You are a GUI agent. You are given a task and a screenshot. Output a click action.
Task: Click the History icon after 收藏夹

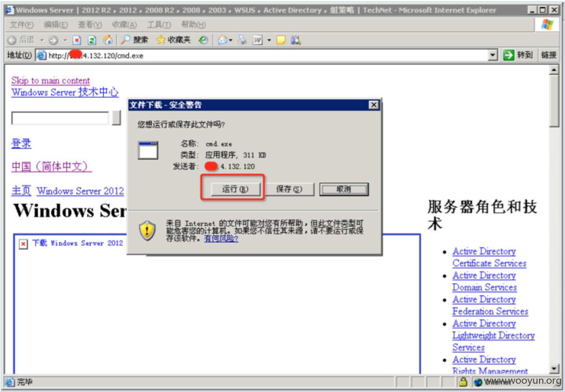tap(203, 40)
